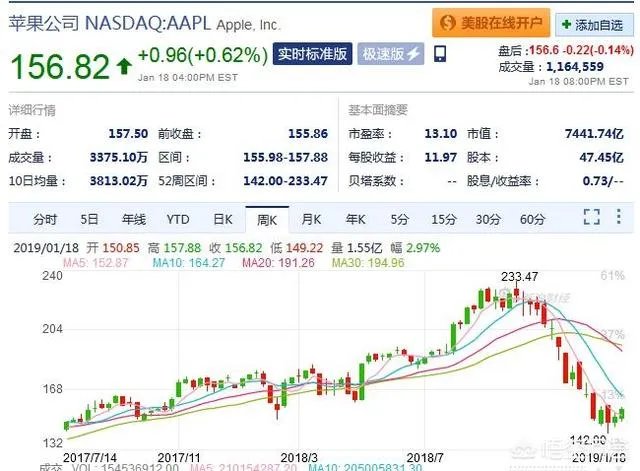Select the 年K chart tab
Viewport: 640px width, 471px height.
355,220
